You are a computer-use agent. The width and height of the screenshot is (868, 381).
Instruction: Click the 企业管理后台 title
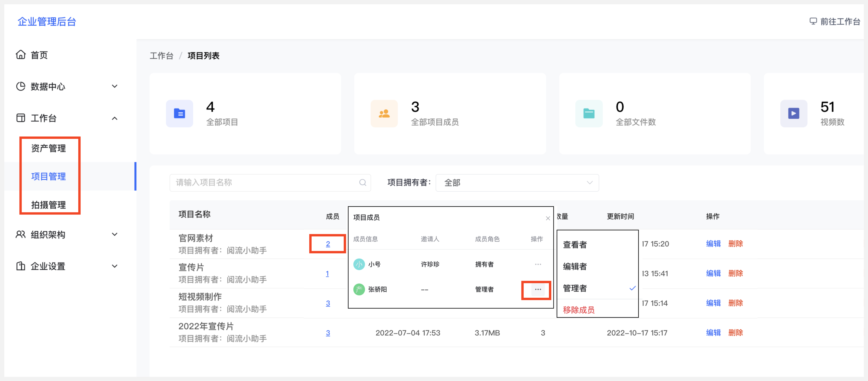pyautogui.click(x=47, y=22)
